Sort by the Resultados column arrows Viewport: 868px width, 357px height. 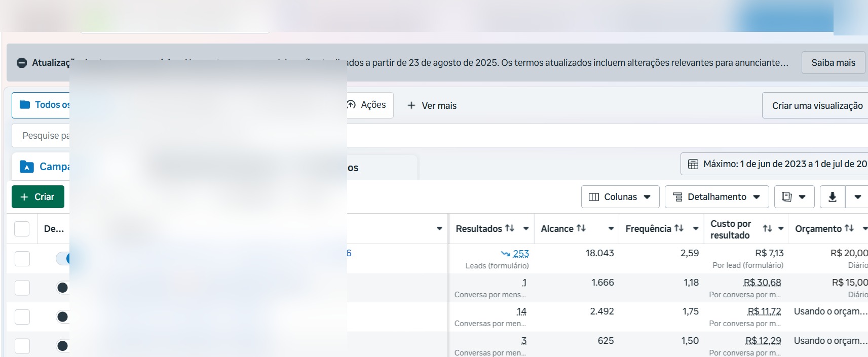510,228
